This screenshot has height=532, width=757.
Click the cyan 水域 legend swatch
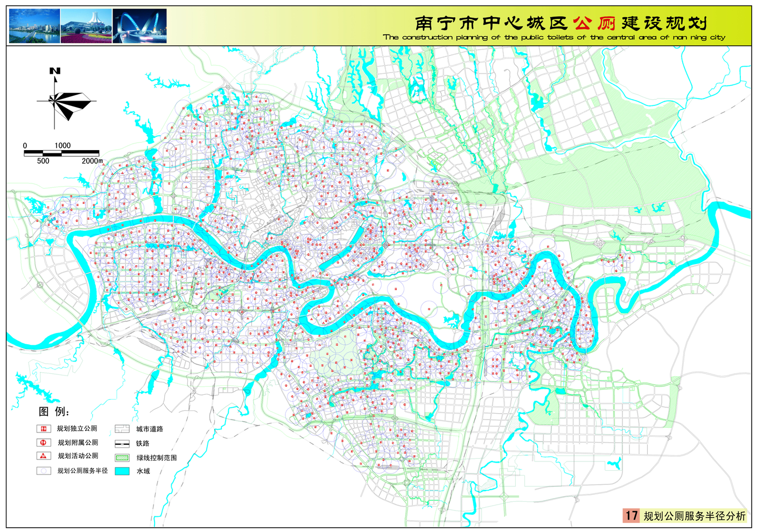point(122,471)
